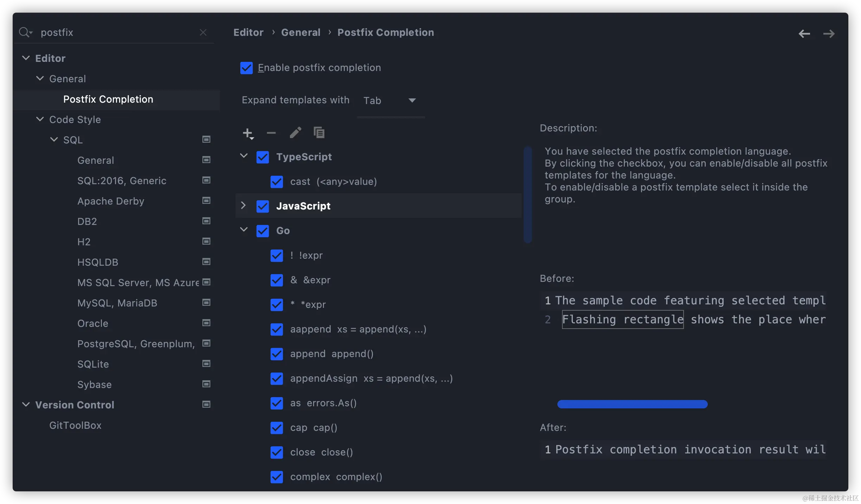Screen dimensions: 861x504
Task: Click the horizontal scrollbar under Before preview
Action: point(632,404)
